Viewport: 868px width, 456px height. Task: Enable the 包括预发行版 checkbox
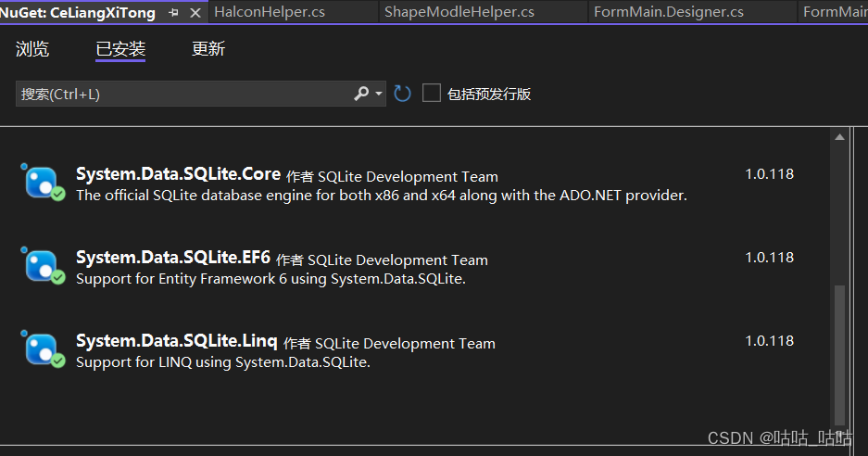coord(432,93)
